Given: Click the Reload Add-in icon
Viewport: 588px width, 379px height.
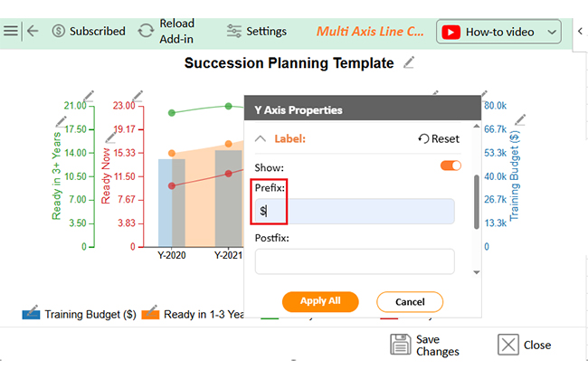Looking at the screenshot, I should [146, 31].
